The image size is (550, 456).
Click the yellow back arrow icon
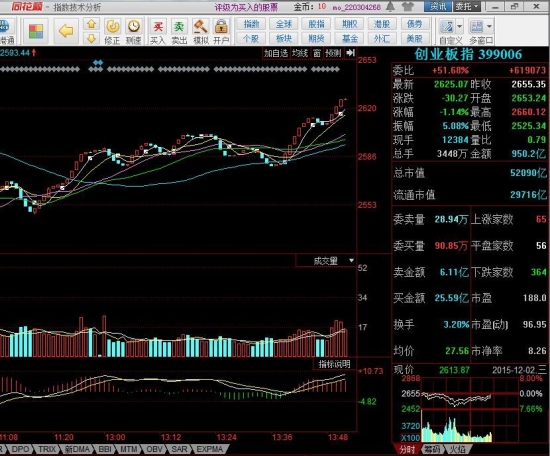[x=66, y=31]
